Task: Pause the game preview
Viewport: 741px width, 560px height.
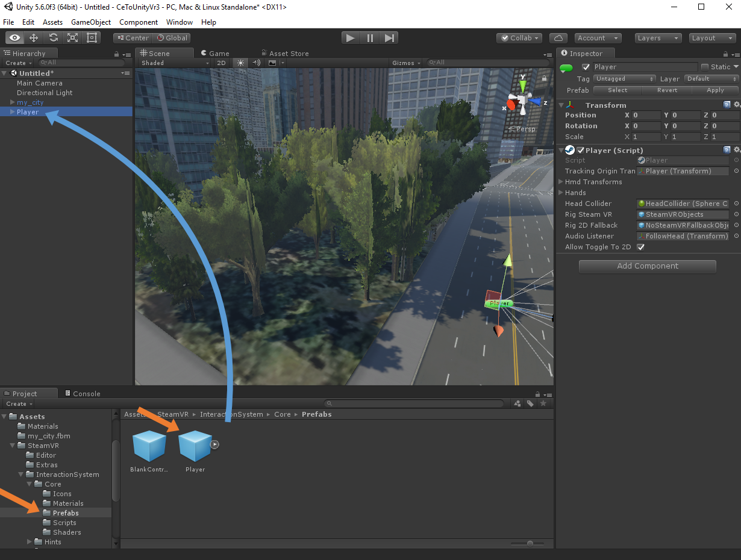Action: coord(370,38)
